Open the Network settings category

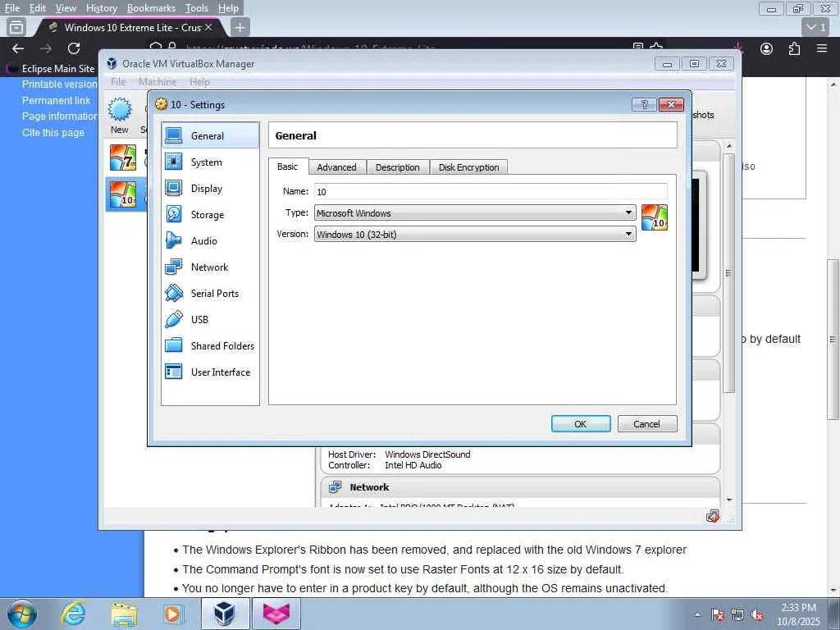pyautogui.click(x=210, y=267)
